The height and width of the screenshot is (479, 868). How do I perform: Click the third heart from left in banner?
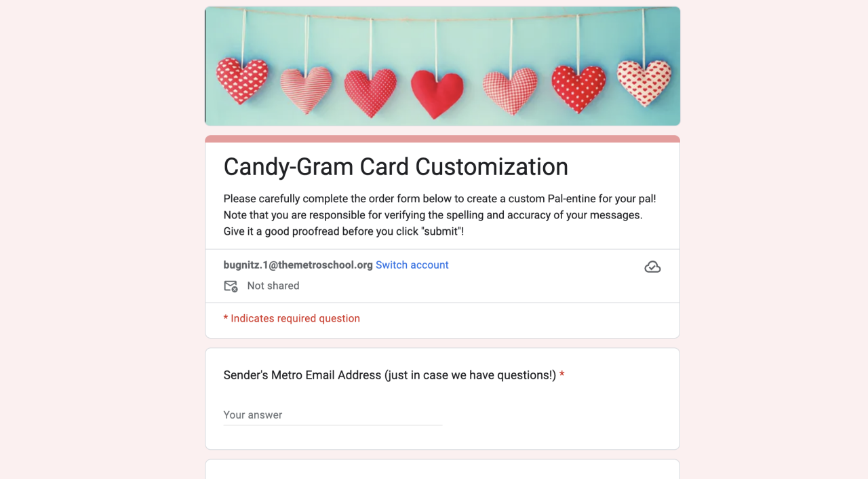[x=370, y=92]
